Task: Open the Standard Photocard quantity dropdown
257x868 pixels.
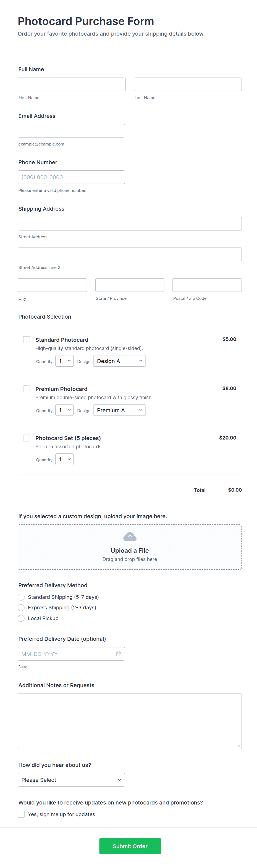Action: 64,361
